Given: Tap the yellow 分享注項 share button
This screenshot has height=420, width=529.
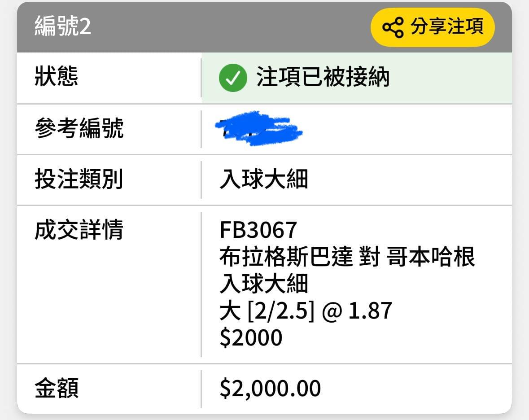Looking at the screenshot, I should 433,27.
